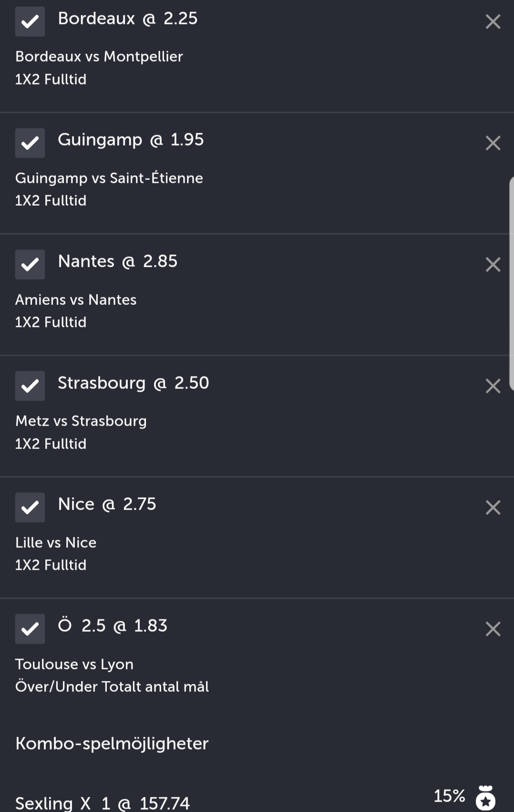Viewport: 514px width, 812px height.
Task: Toggle the Strasbourg @ 2.50 checkbox
Action: tap(30, 386)
